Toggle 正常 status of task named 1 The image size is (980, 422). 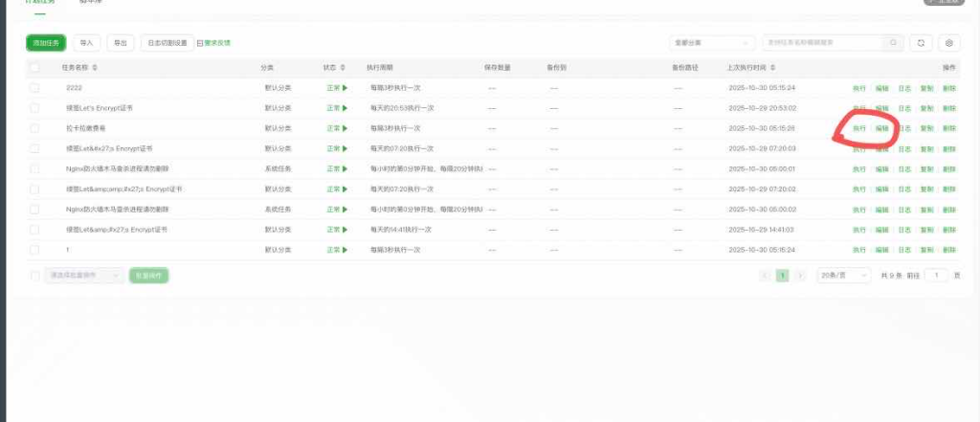pos(337,250)
